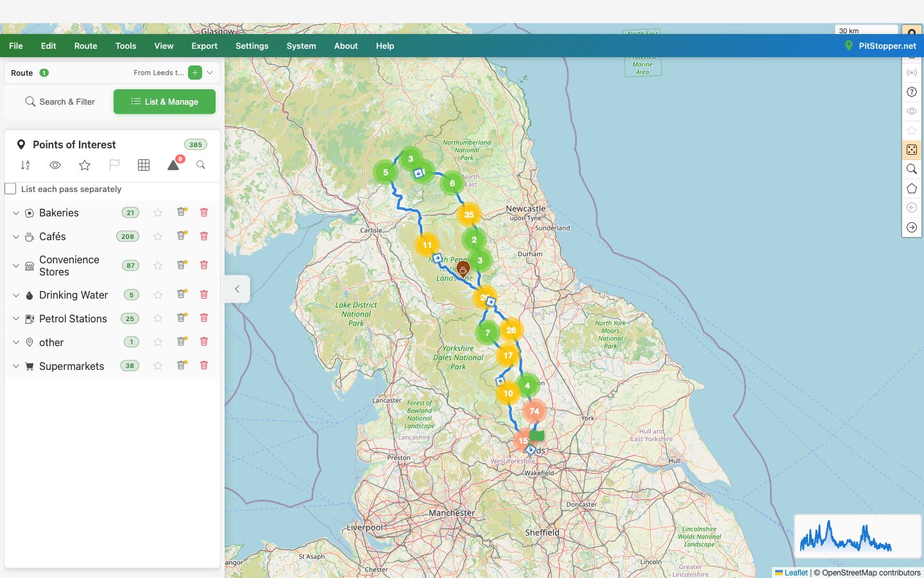Expand the other category chevron
This screenshot has height=578, width=924.
click(16, 342)
